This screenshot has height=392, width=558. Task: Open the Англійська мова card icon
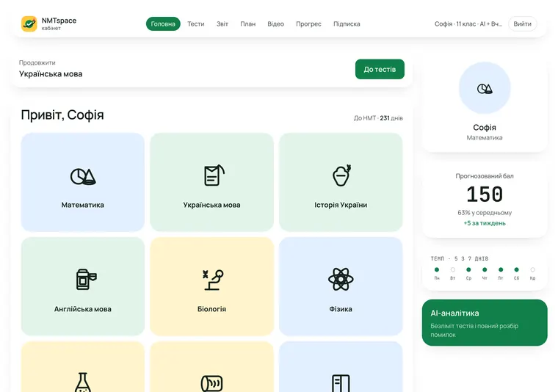tap(86, 279)
